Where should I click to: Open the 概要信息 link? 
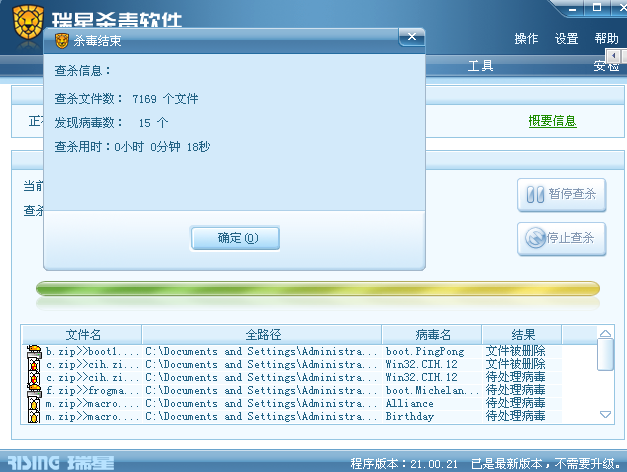click(x=552, y=121)
